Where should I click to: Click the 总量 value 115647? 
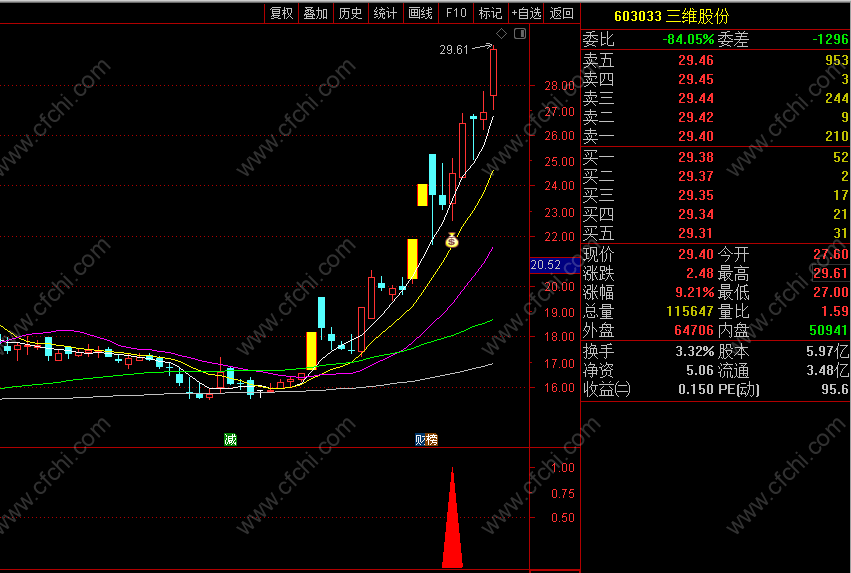click(690, 311)
